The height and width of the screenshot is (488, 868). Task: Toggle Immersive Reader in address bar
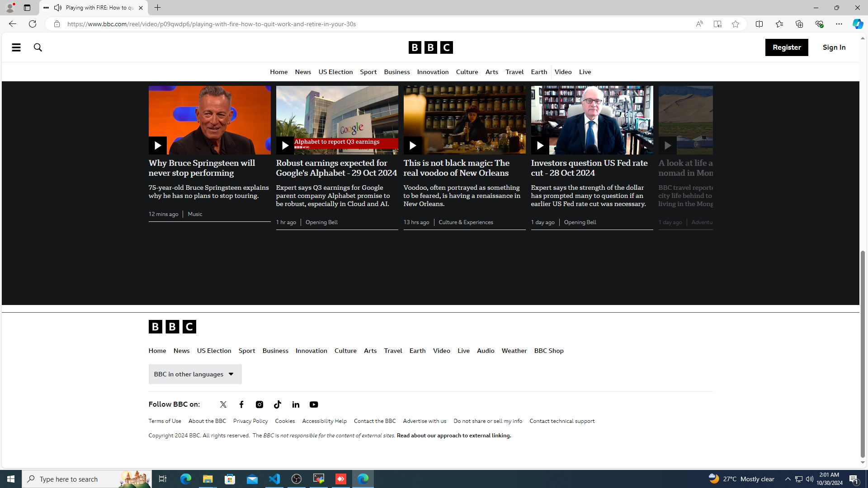click(717, 24)
